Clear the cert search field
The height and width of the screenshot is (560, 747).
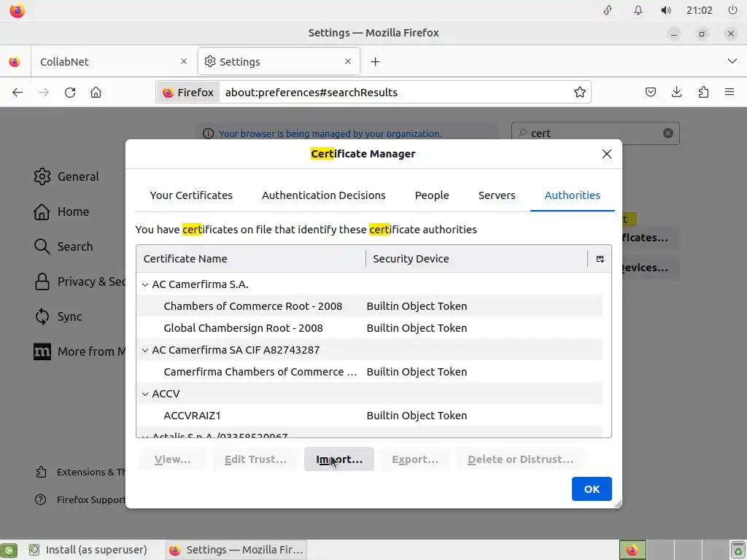[x=668, y=133]
